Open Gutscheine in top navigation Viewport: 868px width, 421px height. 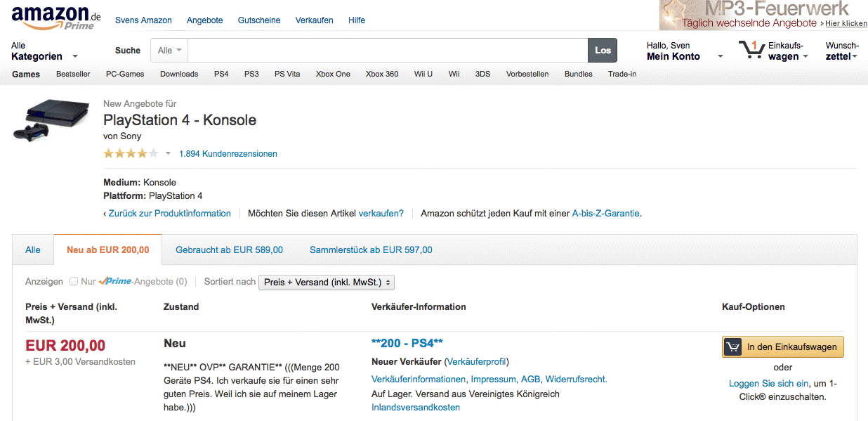click(259, 20)
